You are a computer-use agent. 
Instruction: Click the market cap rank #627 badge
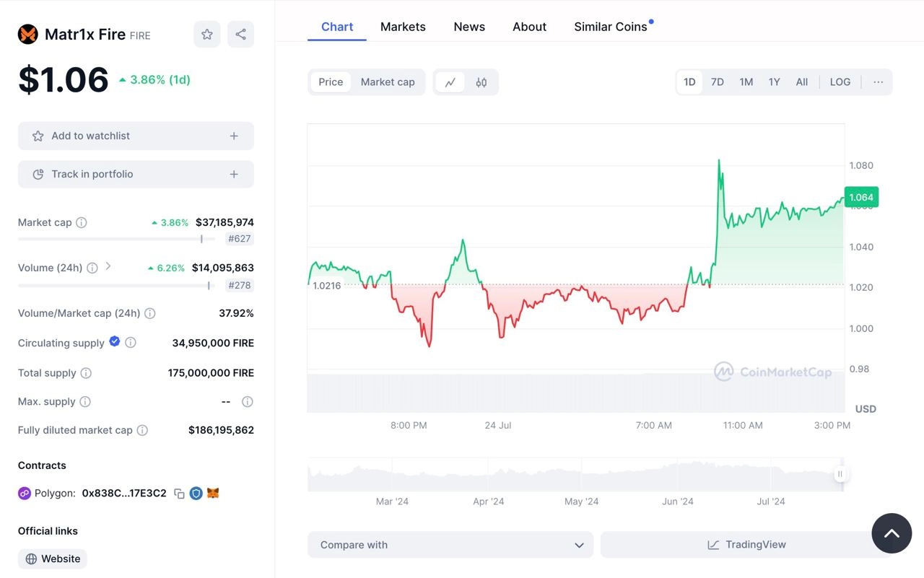240,239
